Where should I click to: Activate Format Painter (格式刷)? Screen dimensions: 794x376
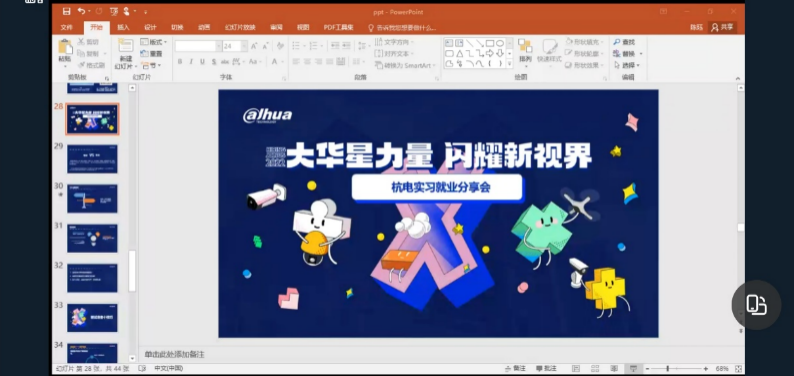pos(91,65)
